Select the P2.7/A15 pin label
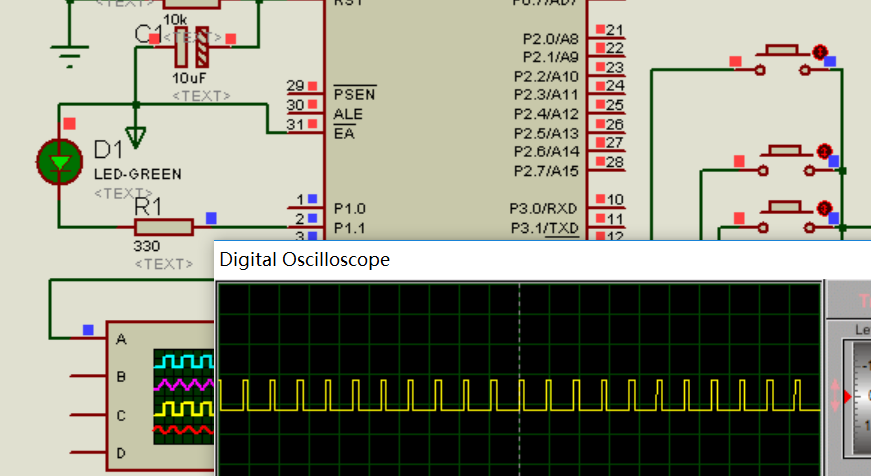The height and width of the screenshot is (476, 871). click(x=546, y=171)
